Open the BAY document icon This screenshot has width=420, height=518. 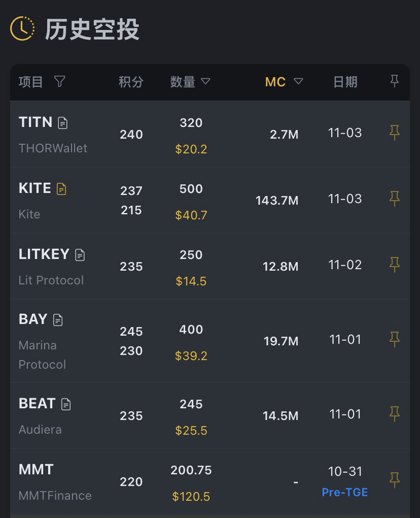(58, 320)
